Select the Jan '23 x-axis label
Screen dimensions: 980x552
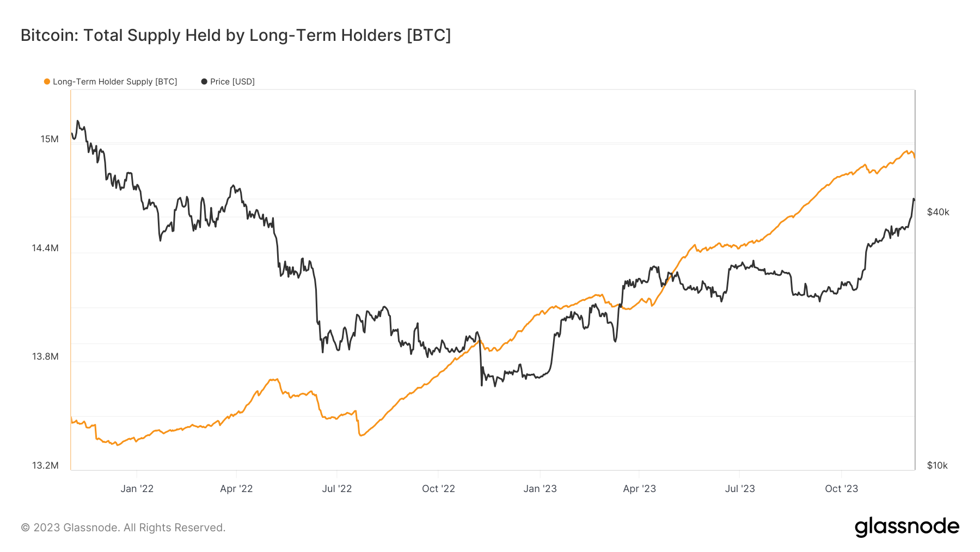tap(540, 489)
